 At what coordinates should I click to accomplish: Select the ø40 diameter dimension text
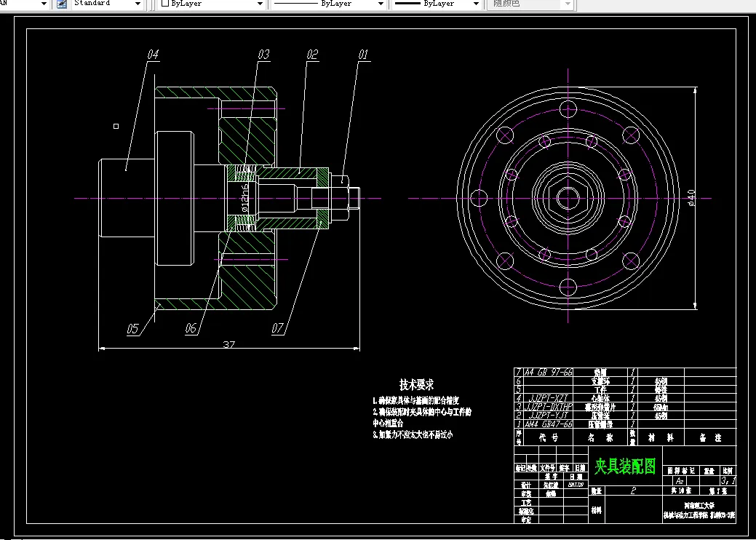(x=691, y=196)
